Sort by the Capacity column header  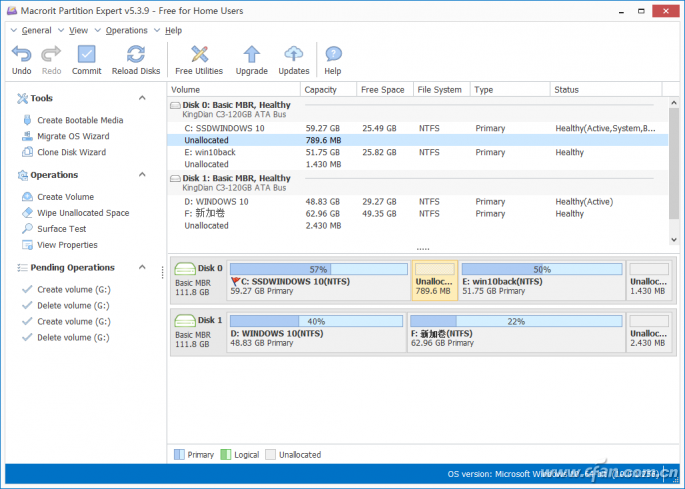pyautogui.click(x=329, y=90)
